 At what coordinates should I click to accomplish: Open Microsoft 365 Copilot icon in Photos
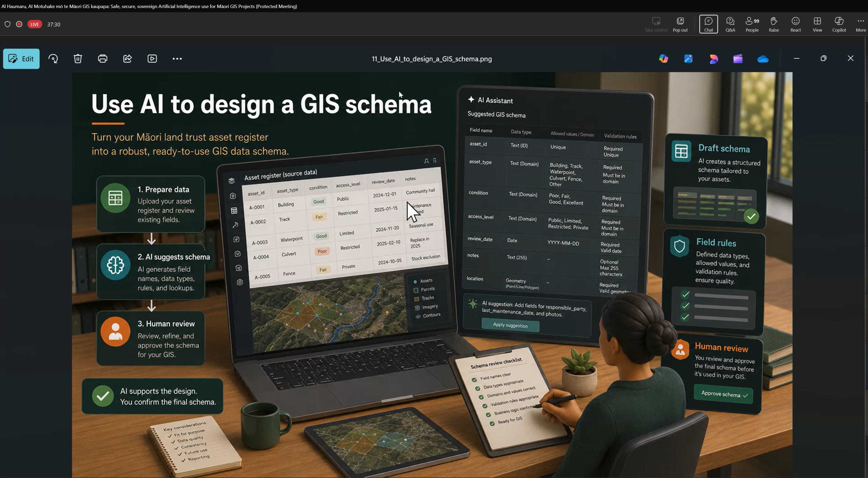(x=663, y=59)
